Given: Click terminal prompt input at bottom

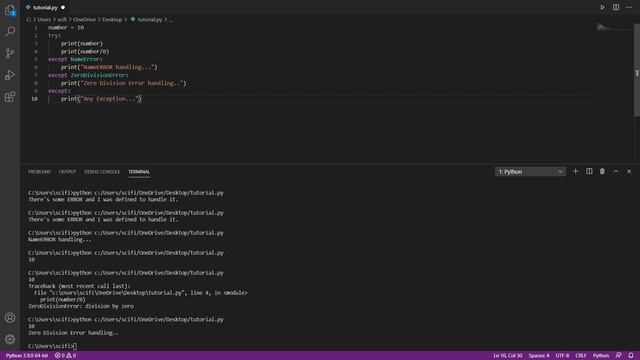Looking at the screenshot, I should [76, 346].
